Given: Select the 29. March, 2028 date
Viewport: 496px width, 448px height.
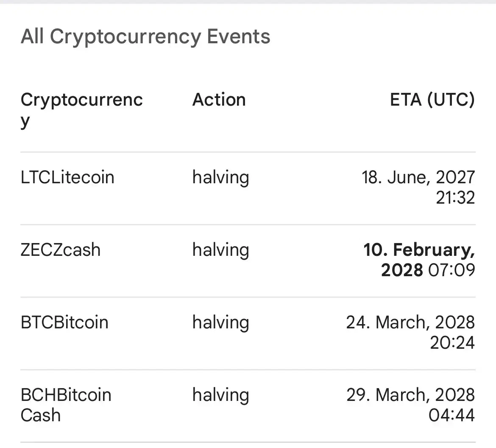Looking at the screenshot, I should [410, 395].
